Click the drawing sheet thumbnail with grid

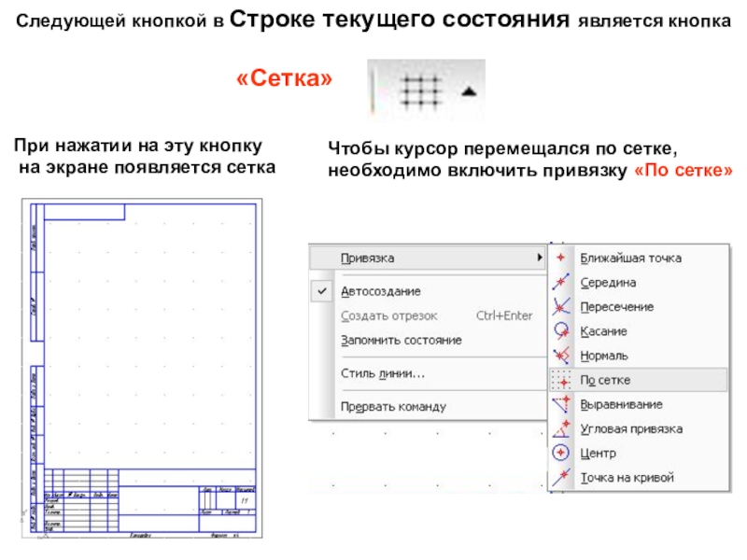tap(142, 368)
